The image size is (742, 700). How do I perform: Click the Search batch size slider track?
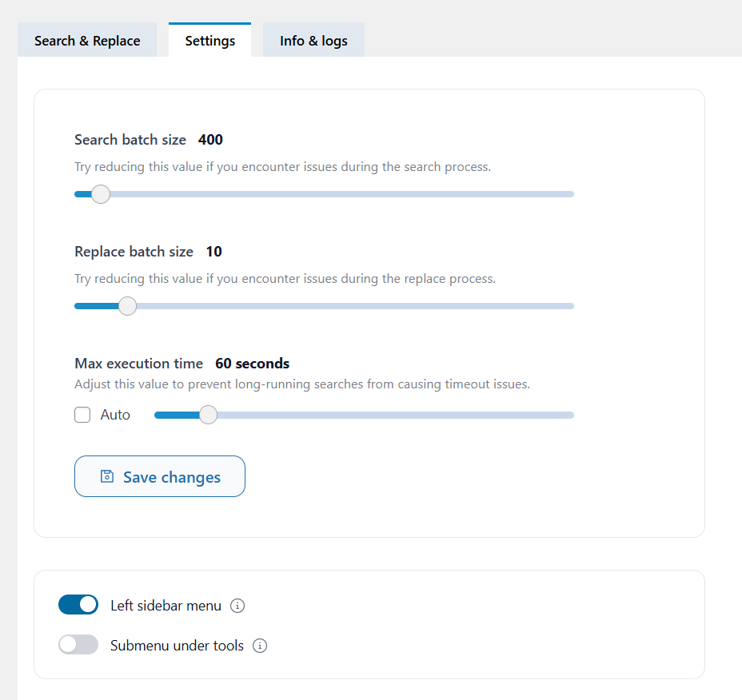(360, 193)
